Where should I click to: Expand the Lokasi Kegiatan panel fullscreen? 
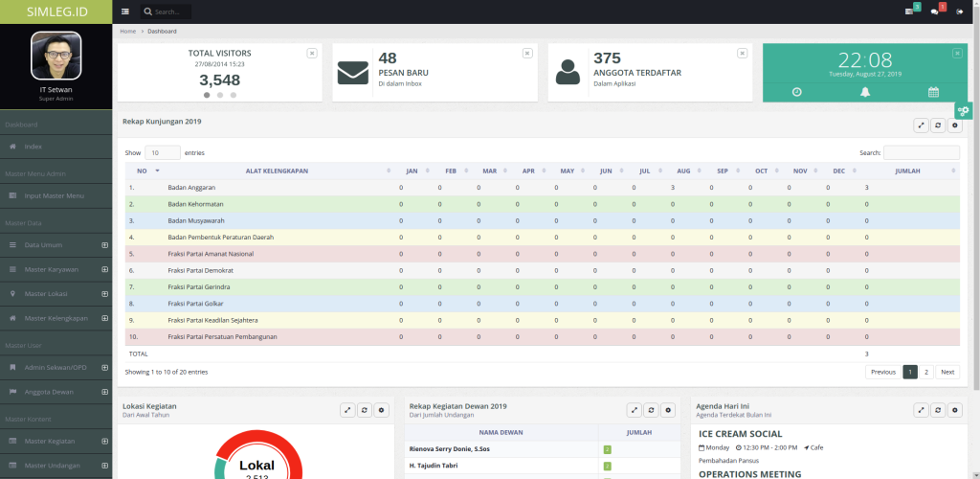(347, 410)
